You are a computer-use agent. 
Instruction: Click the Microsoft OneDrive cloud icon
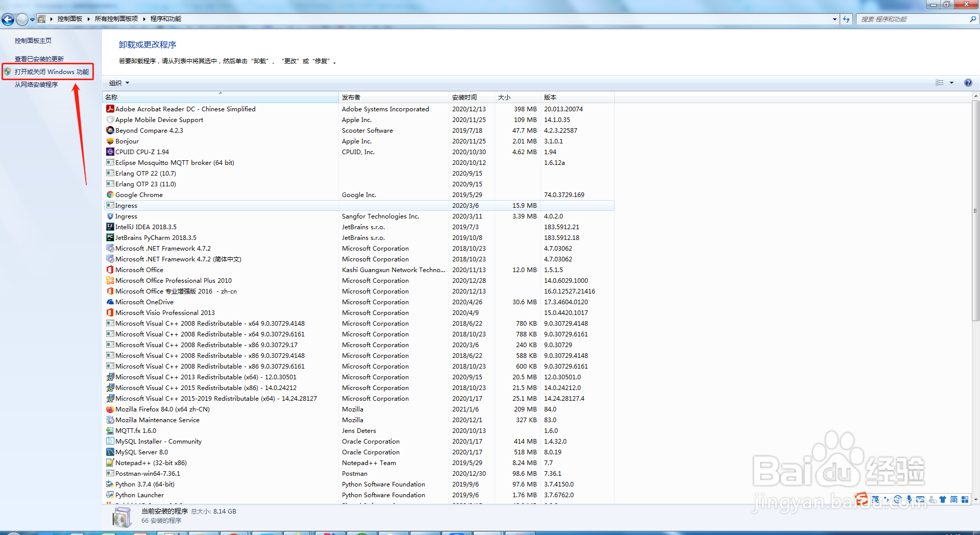[110, 302]
